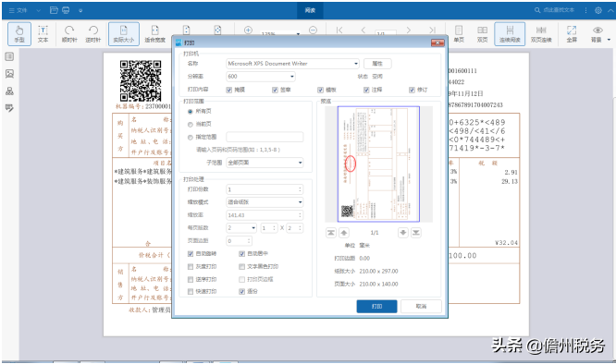Toggle the 自动旋转 checkbox

pyautogui.click(x=191, y=254)
